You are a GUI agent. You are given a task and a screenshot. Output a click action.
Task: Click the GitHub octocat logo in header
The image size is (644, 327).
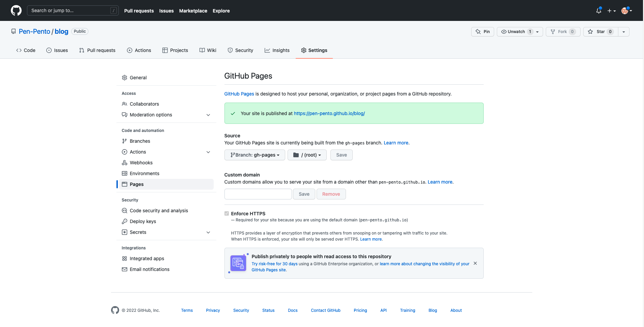click(x=16, y=10)
